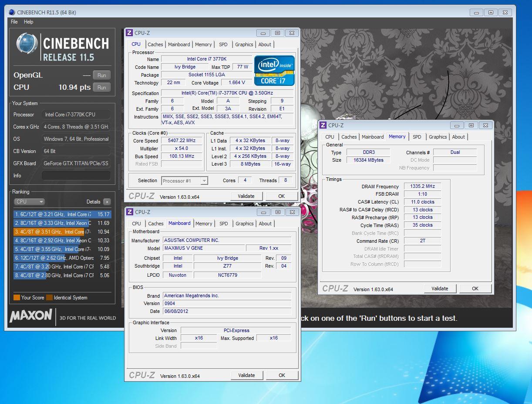Switch to SPD tab in top CPU-Z window
This screenshot has width=532, height=404.
223,44
